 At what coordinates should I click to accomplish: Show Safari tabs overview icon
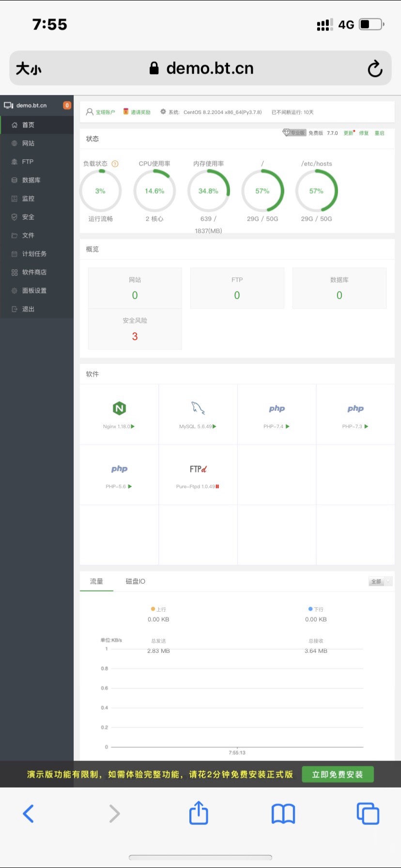click(x=368, y=813)
